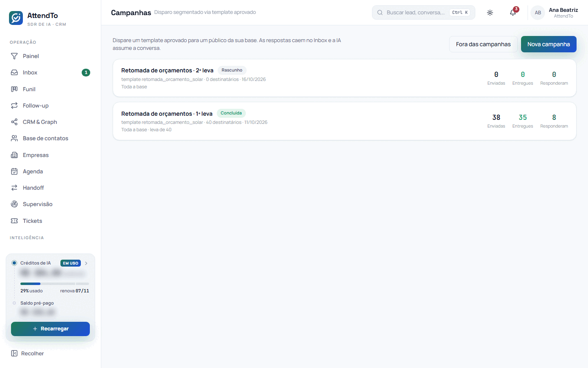Screen dimensions: 588x368
Task: Navigate to Base de contatos
Action: pyautogui.click(x=51, y=138)
